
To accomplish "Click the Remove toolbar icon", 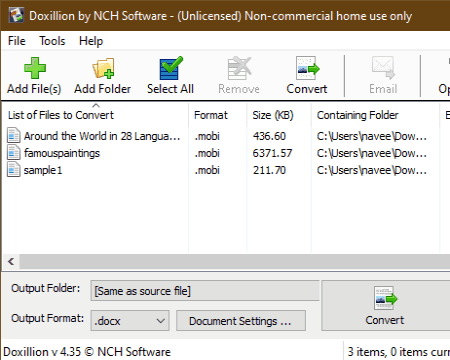I will click(239, 68).
